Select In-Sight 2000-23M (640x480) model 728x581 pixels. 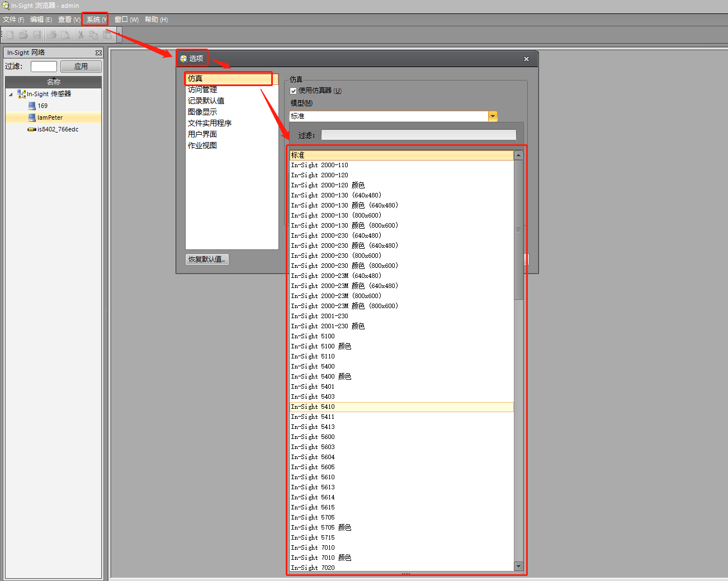coord(401,276)
